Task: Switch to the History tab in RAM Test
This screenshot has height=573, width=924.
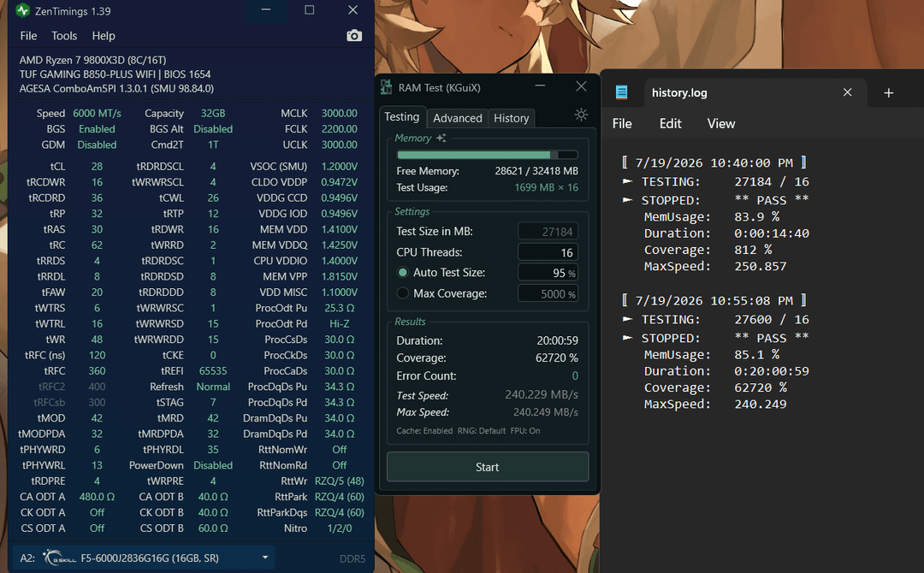Action: [x=511, y=118]
